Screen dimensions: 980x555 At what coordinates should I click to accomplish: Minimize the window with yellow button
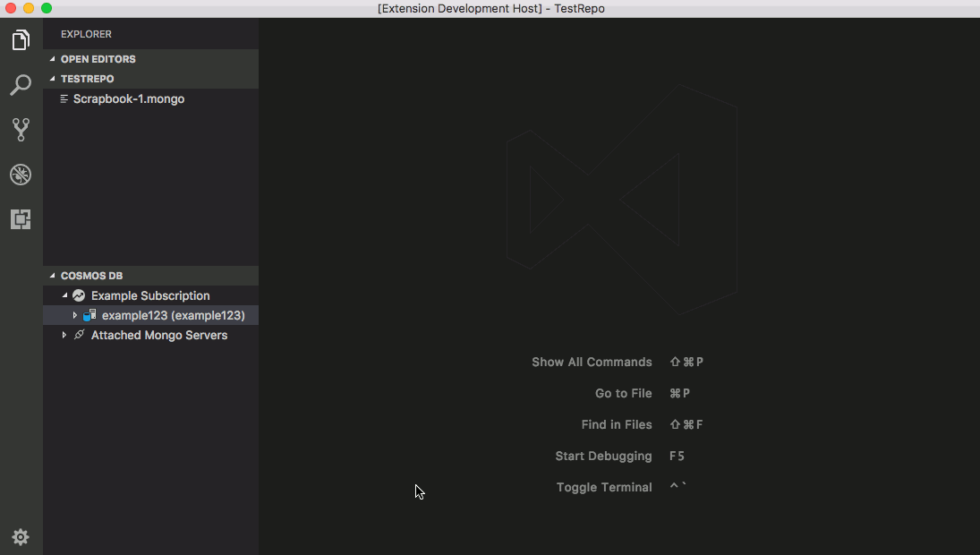click(29, 8)
